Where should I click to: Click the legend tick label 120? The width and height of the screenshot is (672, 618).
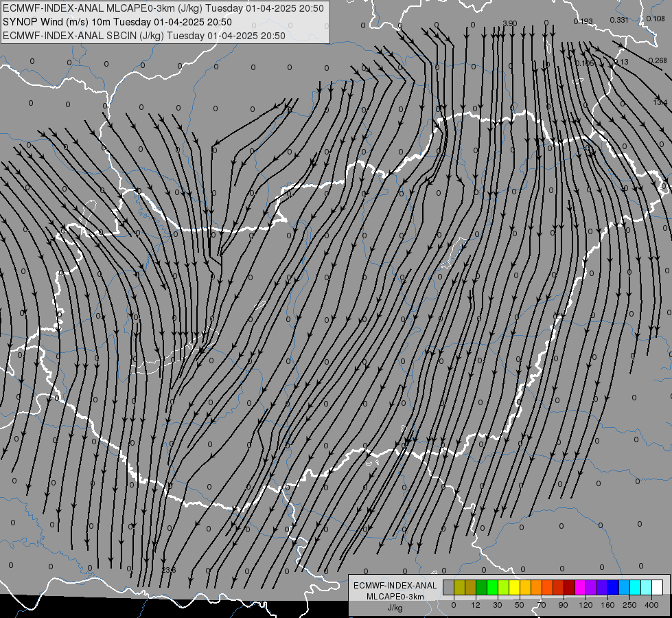click(x=586, y=605)
